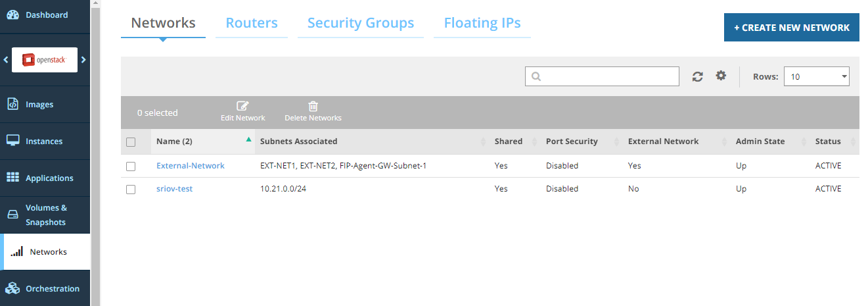
Task: Open table settings gear icon
Action: (721, 76)
